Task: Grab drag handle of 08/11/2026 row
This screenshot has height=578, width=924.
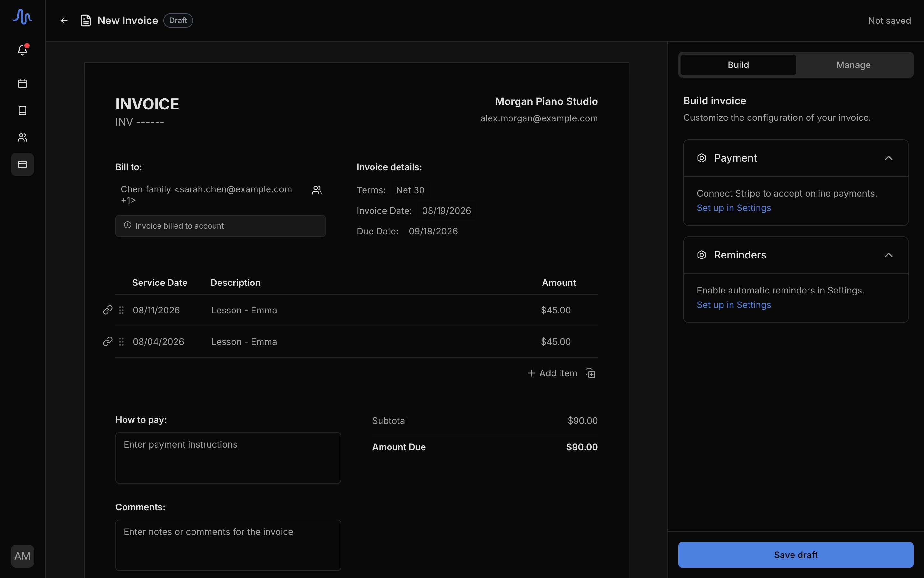Action: 121,310
